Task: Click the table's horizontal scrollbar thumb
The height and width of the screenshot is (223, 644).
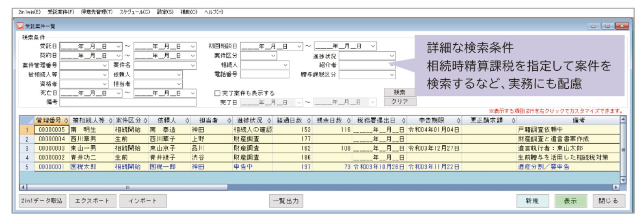Action: click(x=127, y=187)
